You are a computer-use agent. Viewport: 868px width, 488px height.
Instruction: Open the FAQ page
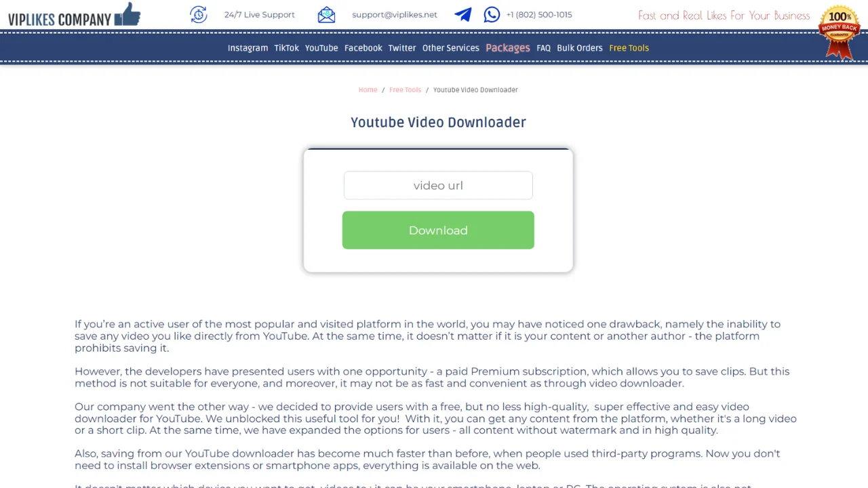click(543, 47)
